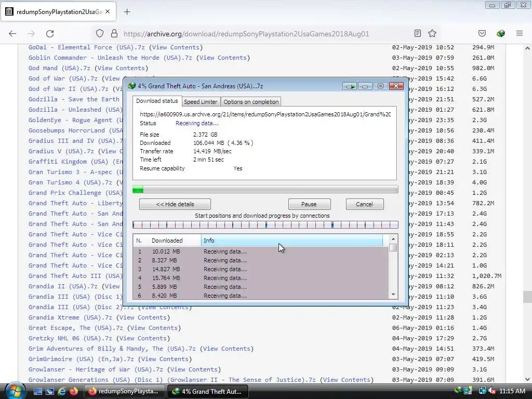View Contents of God Hand archive
Screen dimensions: 532x399
121,68
